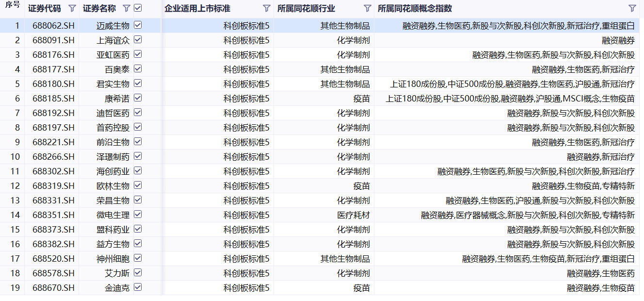Image resolution: width=644 pixels, height=301 pixels.
Task: Click the stock name 荣昌生物
Action: click(x=113, y=201)
